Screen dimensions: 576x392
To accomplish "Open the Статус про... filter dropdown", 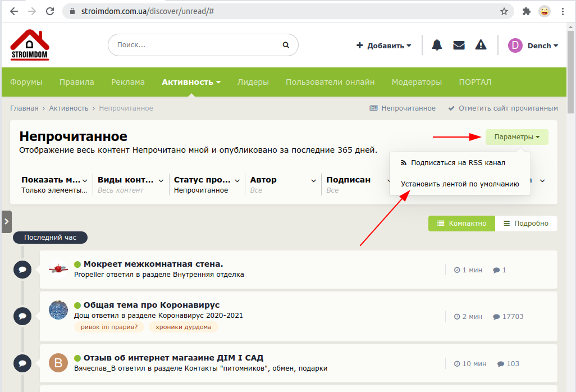I will point(207,184).
